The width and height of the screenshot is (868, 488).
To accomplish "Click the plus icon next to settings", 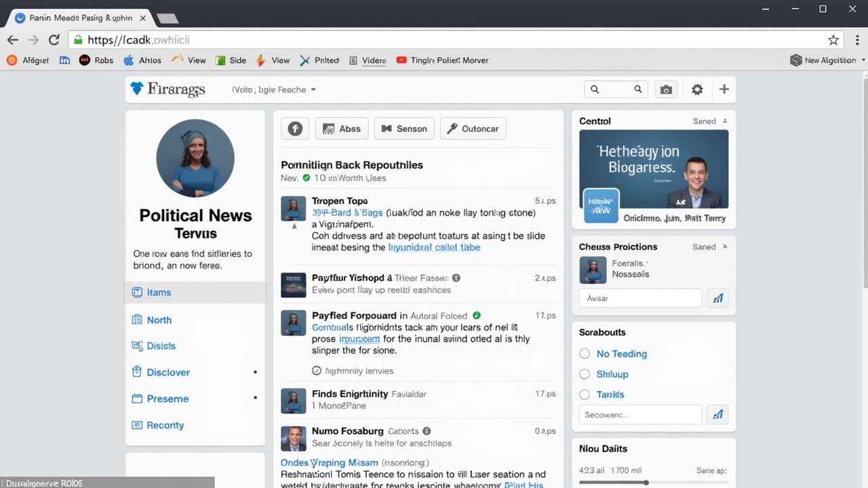I will (x=724, y=89).
